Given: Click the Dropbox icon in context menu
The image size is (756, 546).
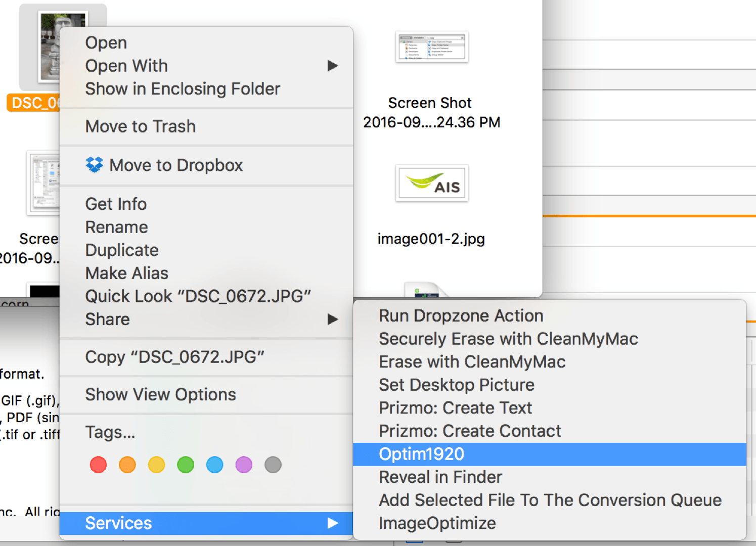Looking at the screenshot, I should tap(94, 165).
